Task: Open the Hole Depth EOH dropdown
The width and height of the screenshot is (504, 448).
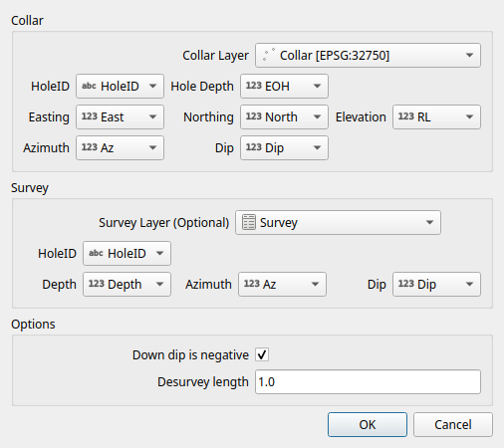Action: pos(284,86)
